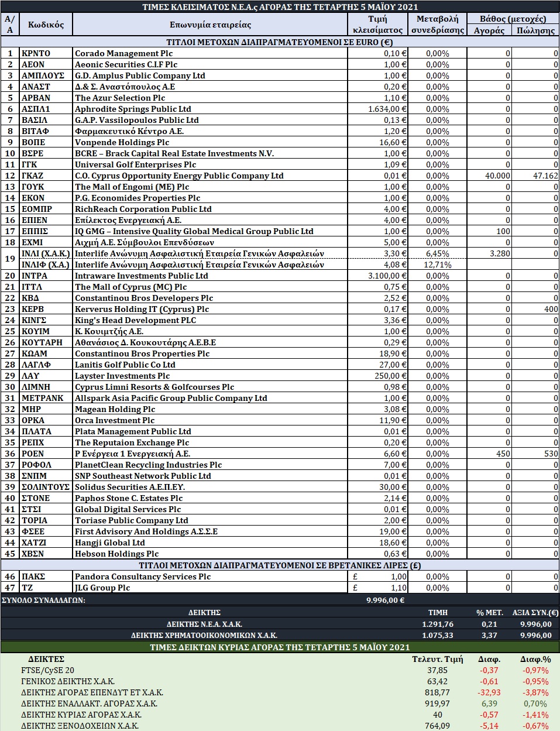This screenshot has width=560, height=731.
Task: Click the Κωδικός column header
Action: 46,25
